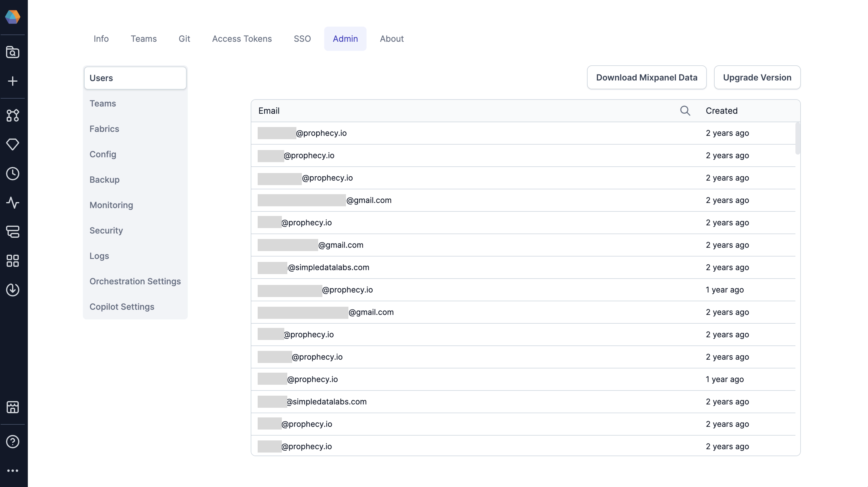Switch to the Access Tokens tab
Screen dimensions: 868x487
point(242,38)
